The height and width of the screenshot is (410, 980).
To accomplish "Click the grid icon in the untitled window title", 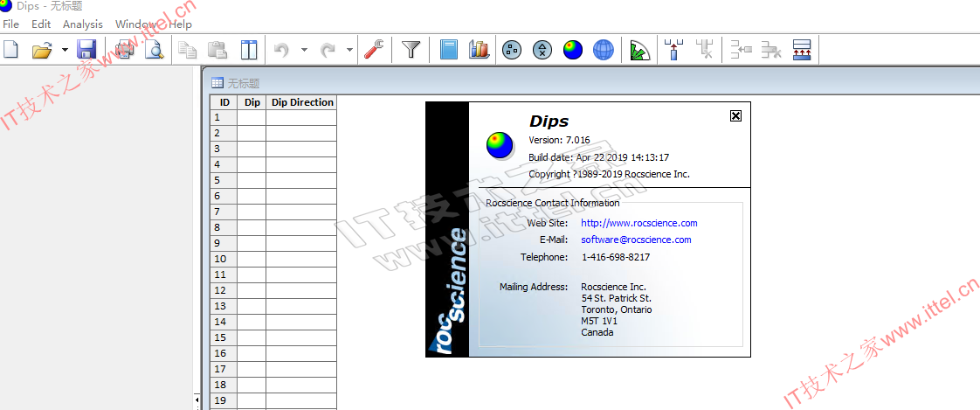I will coord(217,83).
